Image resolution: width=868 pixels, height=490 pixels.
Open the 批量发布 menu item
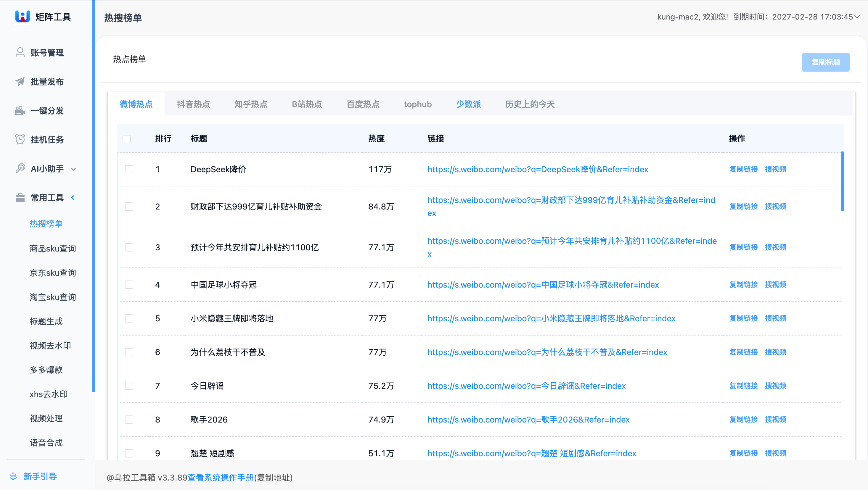(x=46, y=81)
